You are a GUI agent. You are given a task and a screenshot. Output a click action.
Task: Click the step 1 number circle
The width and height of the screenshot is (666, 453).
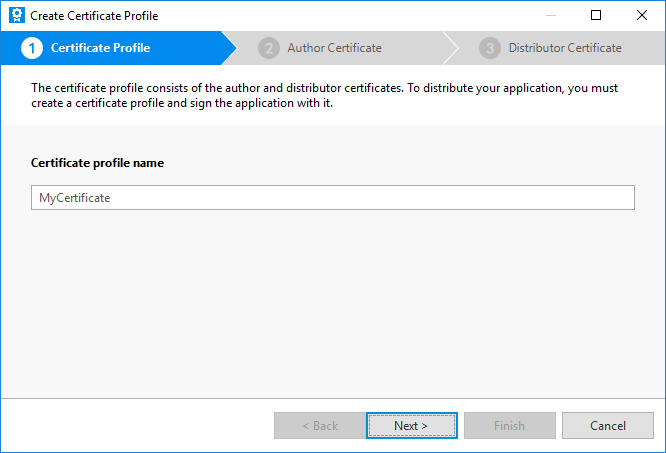31,48
